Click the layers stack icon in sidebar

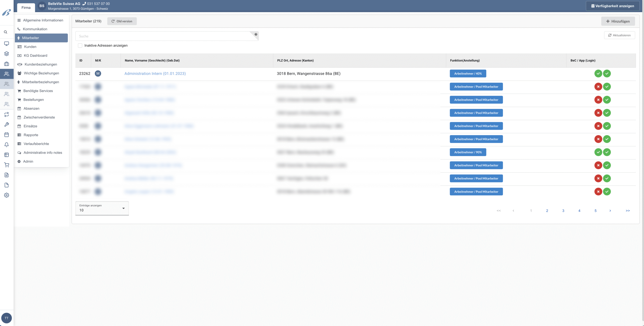[7, 54]
